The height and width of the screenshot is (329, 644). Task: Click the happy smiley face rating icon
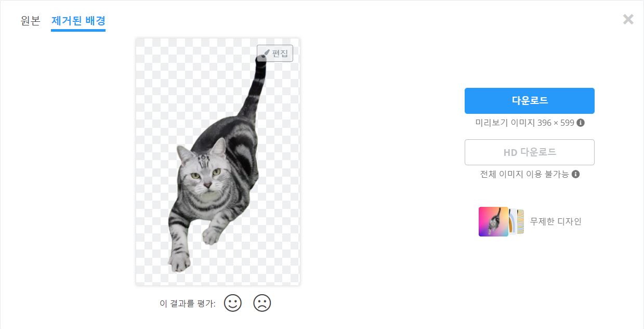click(x=233, y=303)
